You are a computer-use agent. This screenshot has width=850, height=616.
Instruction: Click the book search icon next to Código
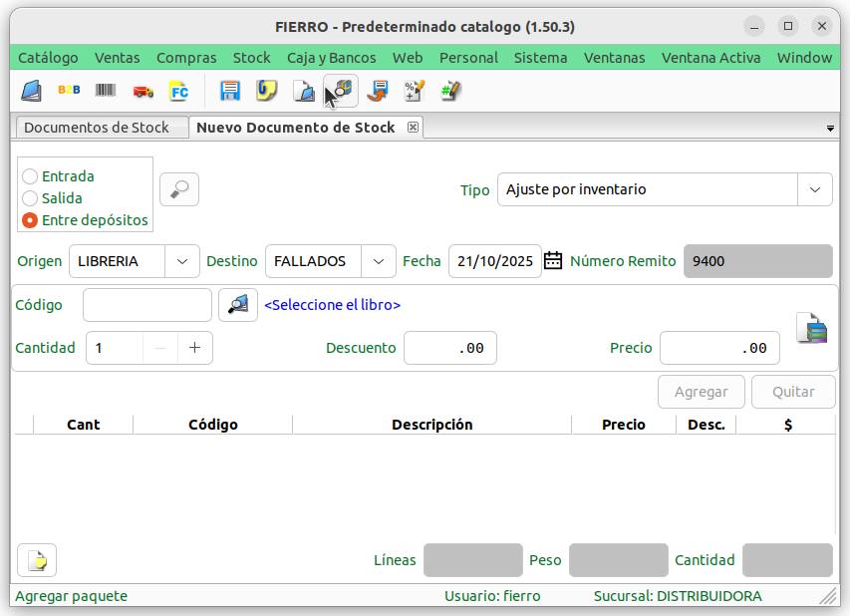click(x=237, y=305)
